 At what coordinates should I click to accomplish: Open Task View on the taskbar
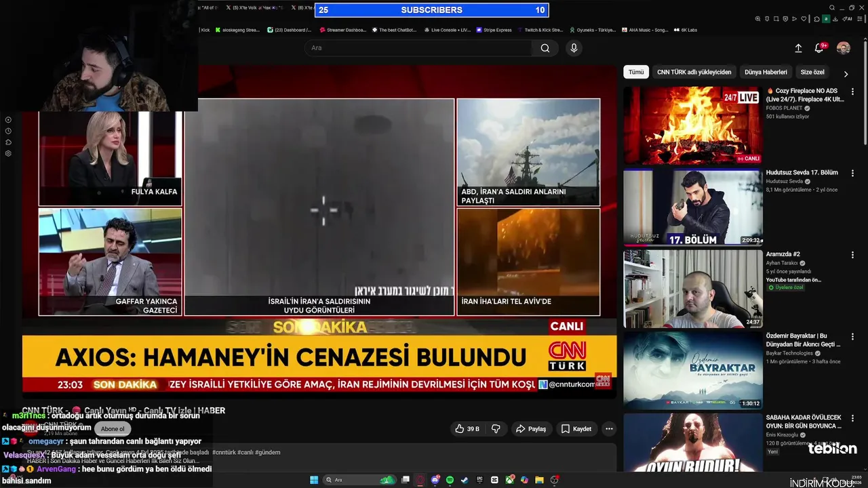pos(406,480)
